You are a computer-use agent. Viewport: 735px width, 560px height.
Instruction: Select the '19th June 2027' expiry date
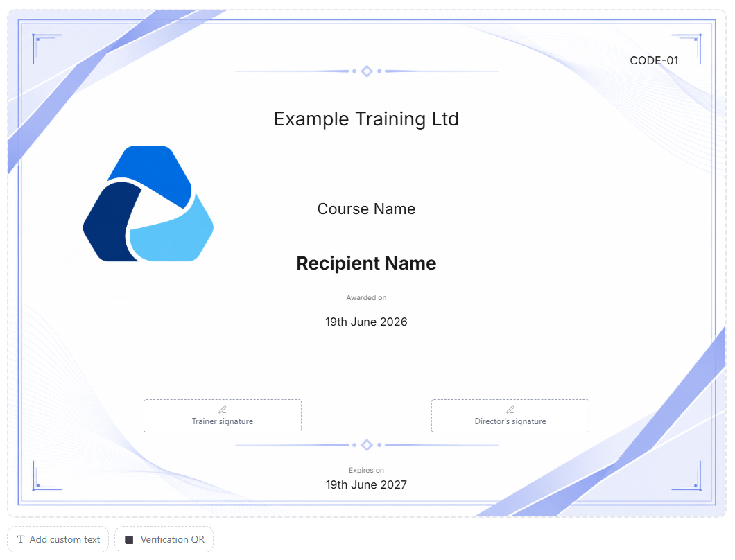click(367, 484)
